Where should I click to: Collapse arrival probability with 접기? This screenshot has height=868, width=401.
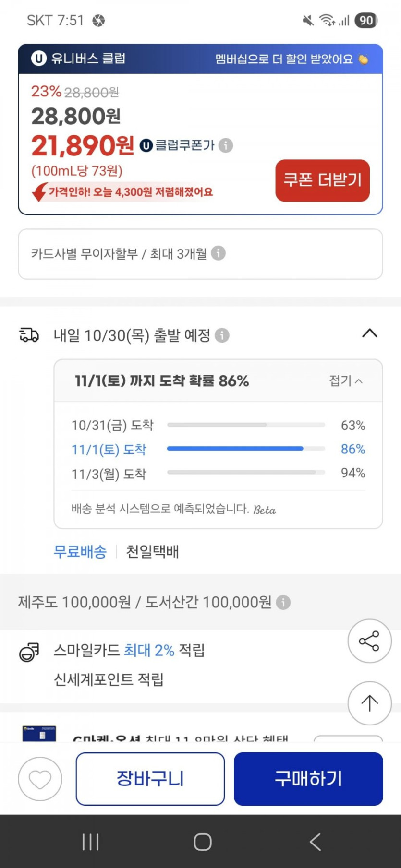(345, 381)
